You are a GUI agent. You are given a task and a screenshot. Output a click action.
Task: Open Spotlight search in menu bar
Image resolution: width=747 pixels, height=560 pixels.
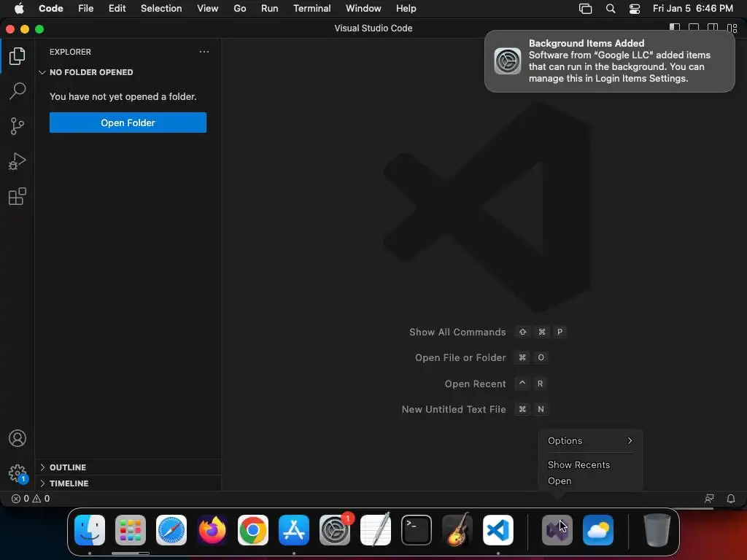click(x=611, y=9)
